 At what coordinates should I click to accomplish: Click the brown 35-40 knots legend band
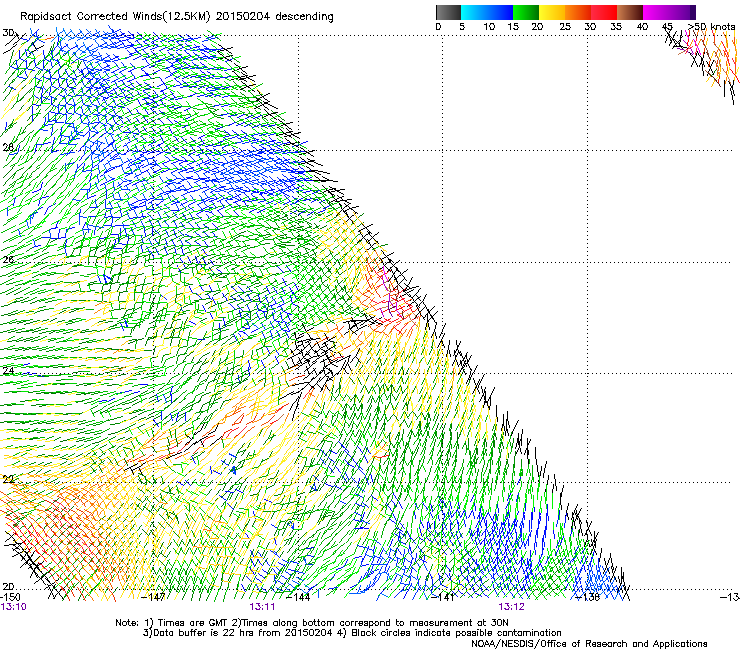point(630,12)
